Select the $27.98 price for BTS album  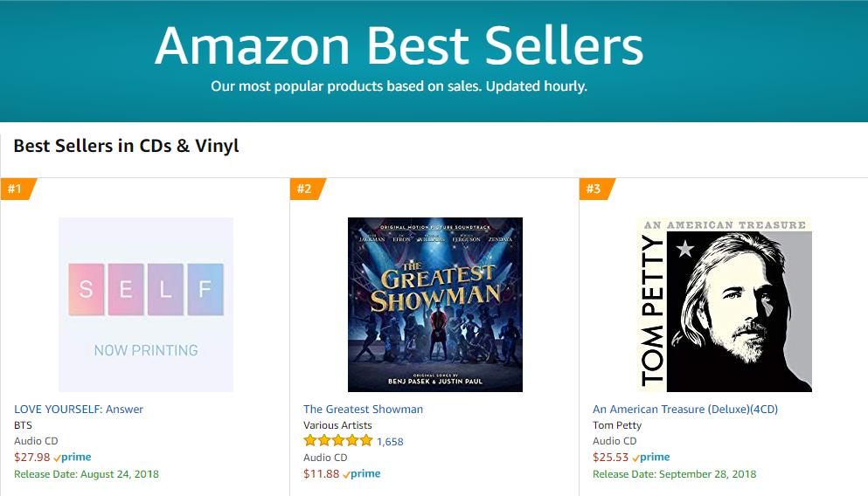pos(32,458)
